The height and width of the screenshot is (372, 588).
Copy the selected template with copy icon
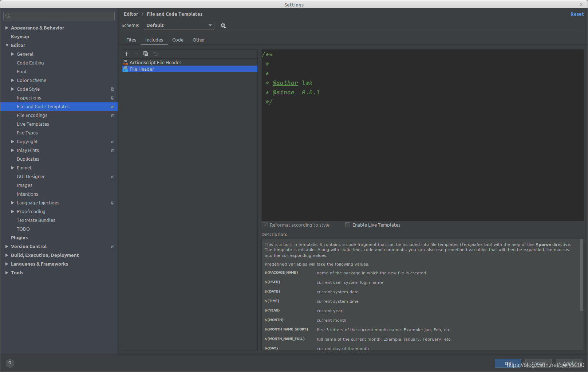click(x=146, y=54)
